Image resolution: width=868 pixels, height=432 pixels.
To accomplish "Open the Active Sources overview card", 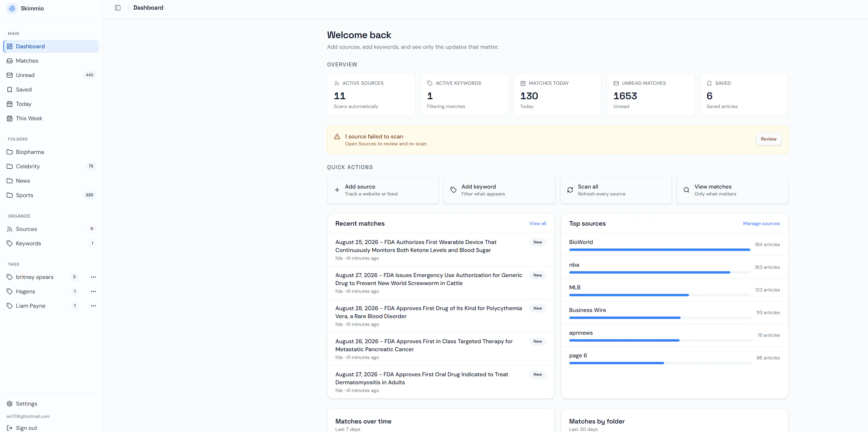I will (371, 95).
